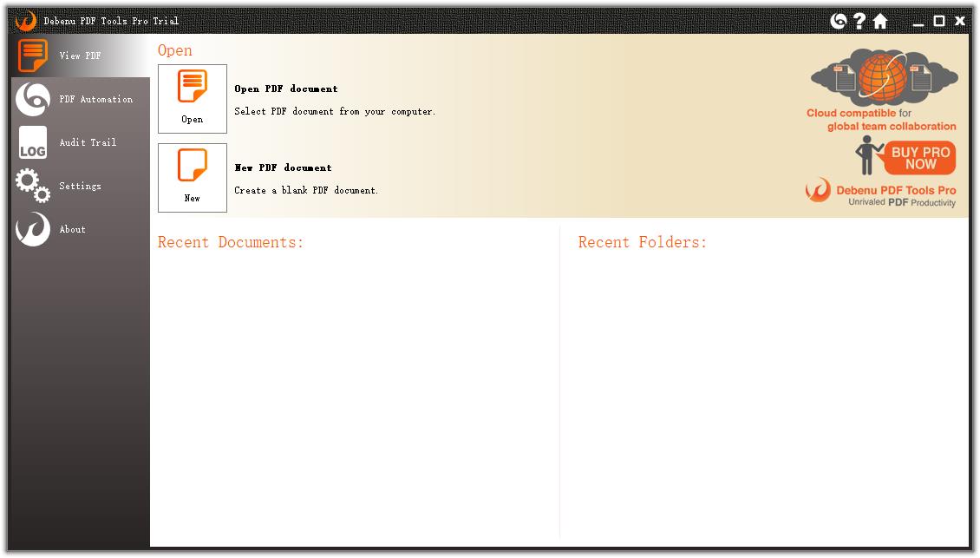This screenshot has height=558, width=980.
Task: Select the PDF Automation menu label
Action: tap(96, 100)
